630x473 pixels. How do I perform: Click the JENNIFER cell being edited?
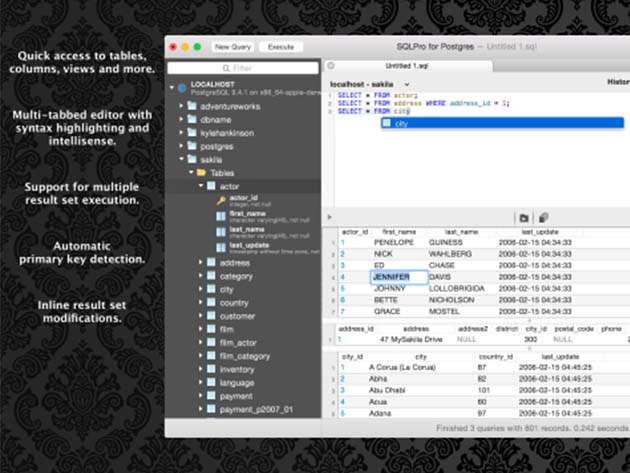pyautogui.click(x=399, y=277)
